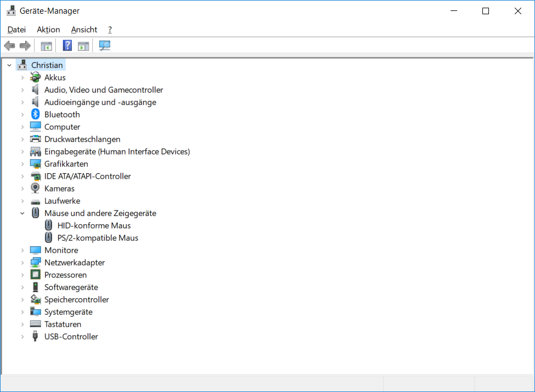Select the IDE ATA/ATAPI-Controller label
The width and height of the screenshot is (535, 392).
87,176
